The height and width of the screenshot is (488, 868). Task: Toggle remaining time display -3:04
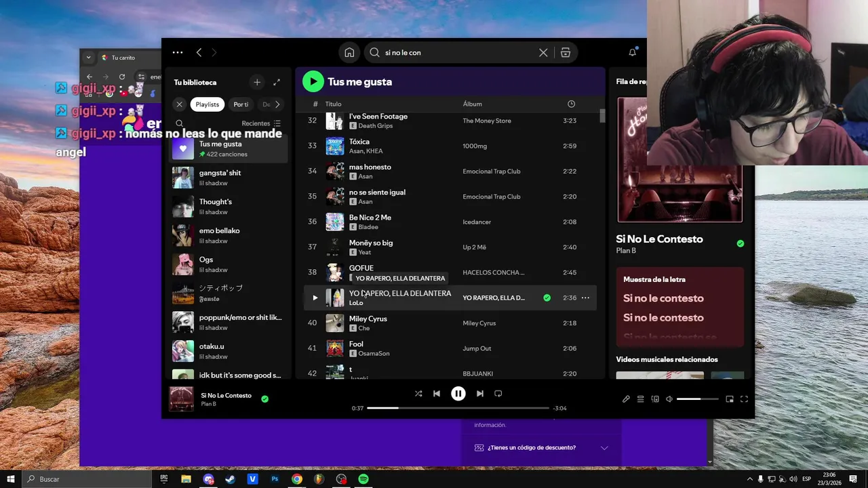tap(560, 408)
